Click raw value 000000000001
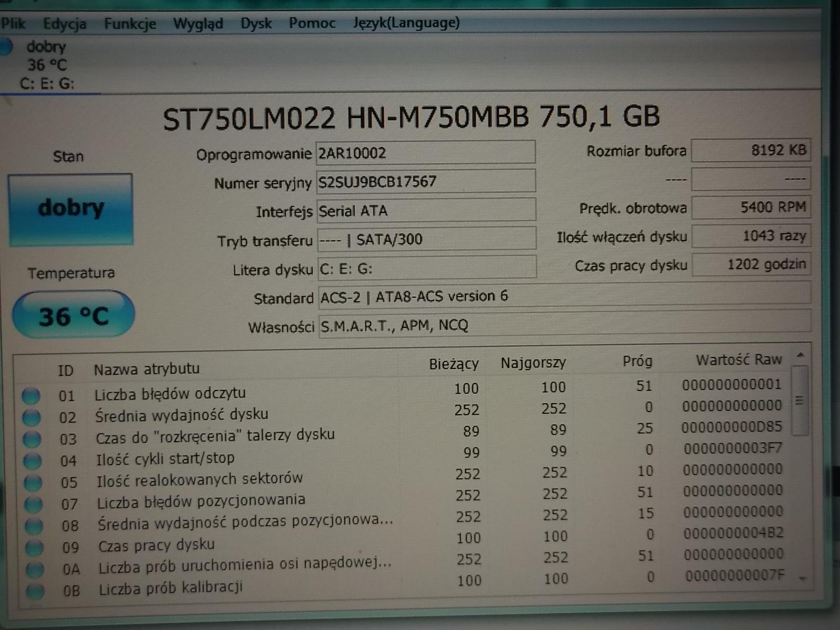 (x=732, y=385)
